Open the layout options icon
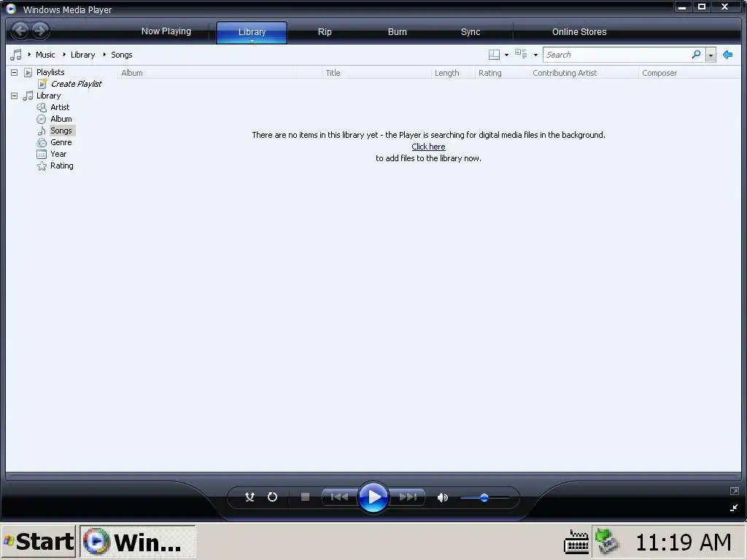Screen dimensions: 747x560 coord(494,55)
